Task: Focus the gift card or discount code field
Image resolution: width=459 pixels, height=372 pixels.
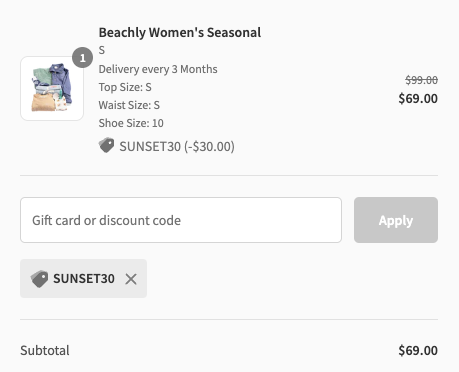Action: click(181, 220)
